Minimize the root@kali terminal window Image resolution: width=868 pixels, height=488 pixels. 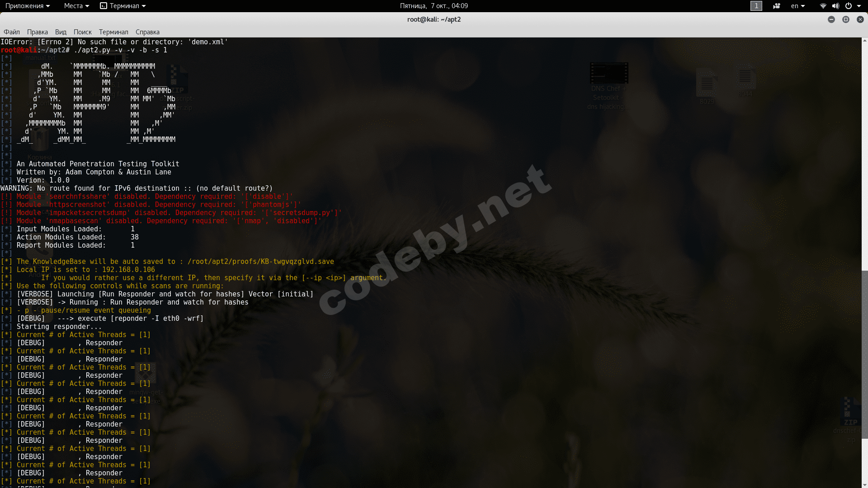pos(831,19)
